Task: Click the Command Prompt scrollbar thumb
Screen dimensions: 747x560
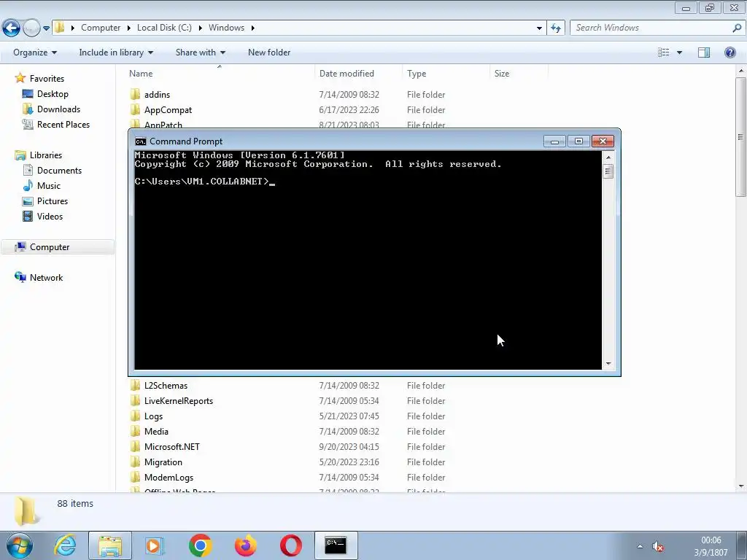Action: click(608, 171)
